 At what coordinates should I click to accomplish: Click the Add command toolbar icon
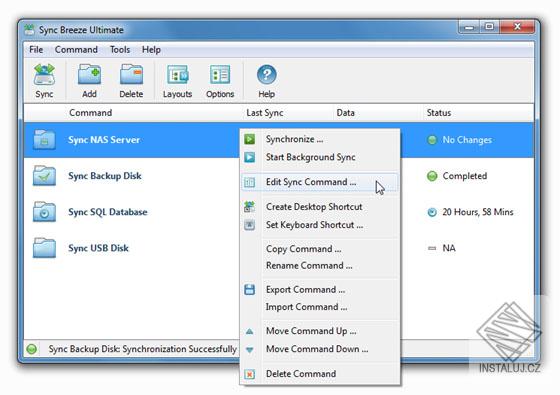pyautogui.click(x=89, y=74)
